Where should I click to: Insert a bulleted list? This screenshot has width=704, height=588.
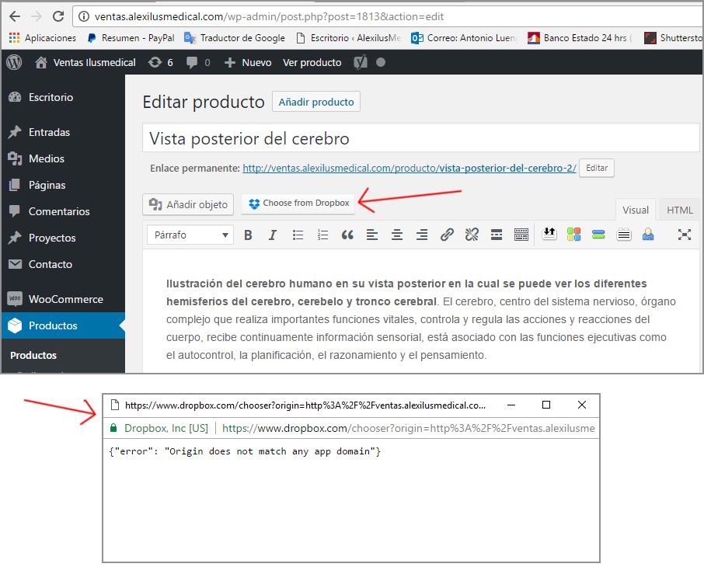pyautogui.click(x=298, y=235)
